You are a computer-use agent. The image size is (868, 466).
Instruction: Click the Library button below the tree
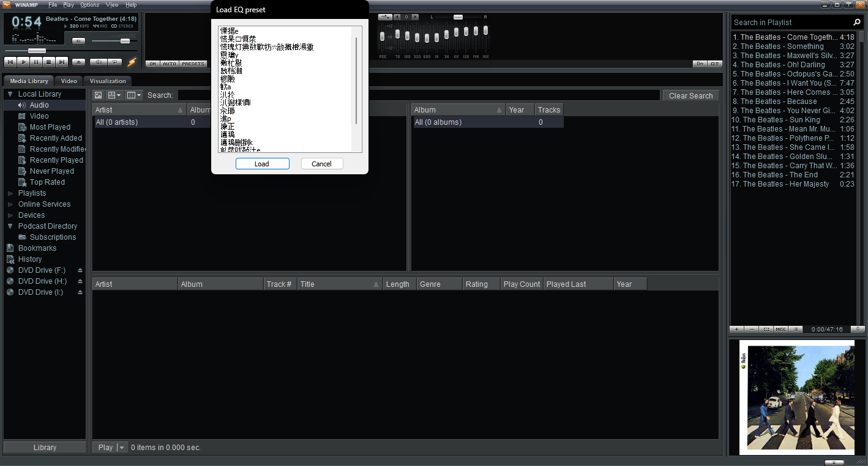pyautogui.click(x=45, y=448)
